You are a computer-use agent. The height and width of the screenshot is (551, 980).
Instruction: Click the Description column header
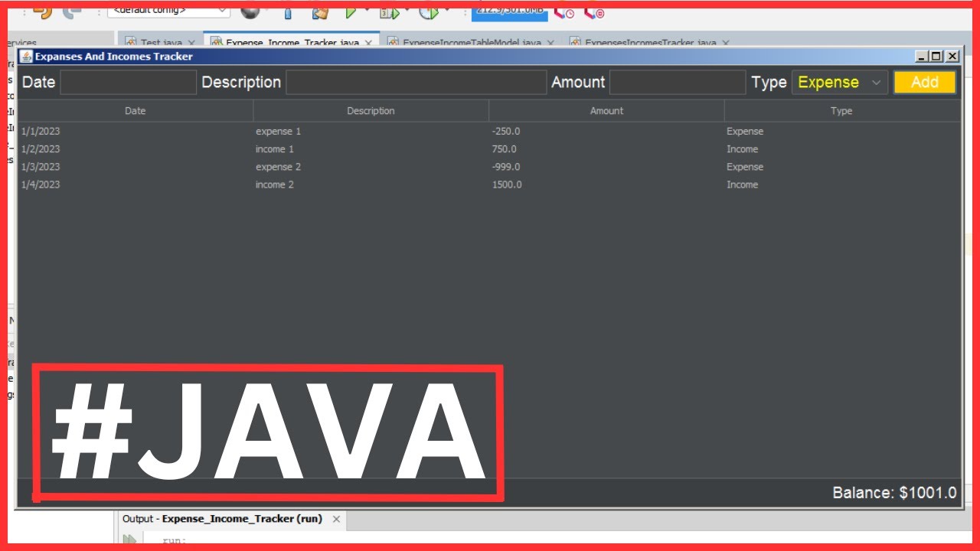click(x=371, y=111)
